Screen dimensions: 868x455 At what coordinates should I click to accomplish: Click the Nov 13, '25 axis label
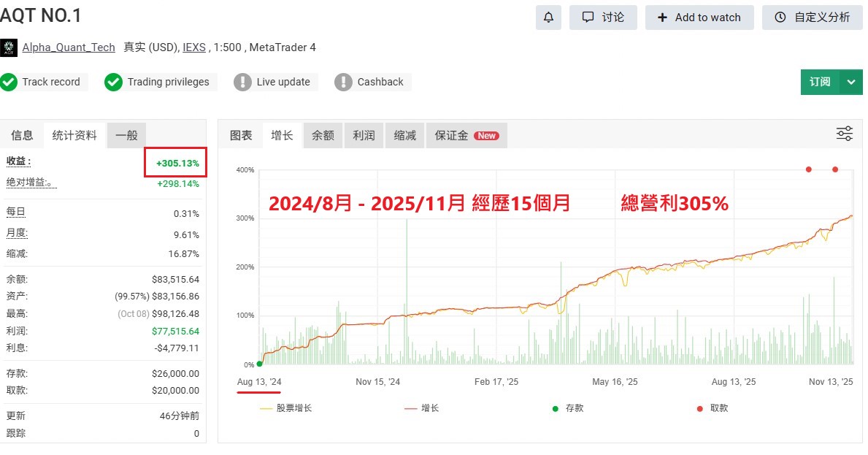831,382
